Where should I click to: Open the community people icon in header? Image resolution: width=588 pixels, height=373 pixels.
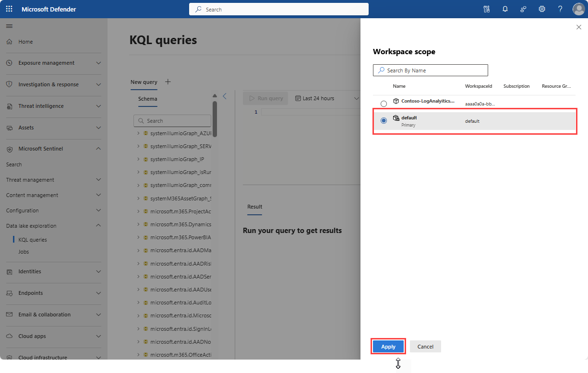pyautogui.click(x=523, y=9)
